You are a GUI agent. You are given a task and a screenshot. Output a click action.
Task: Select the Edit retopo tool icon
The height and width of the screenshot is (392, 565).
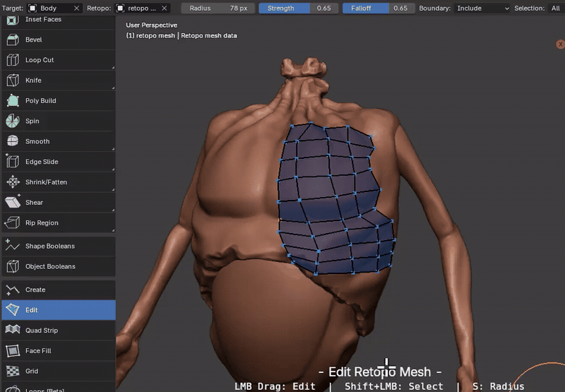[13, 310]
